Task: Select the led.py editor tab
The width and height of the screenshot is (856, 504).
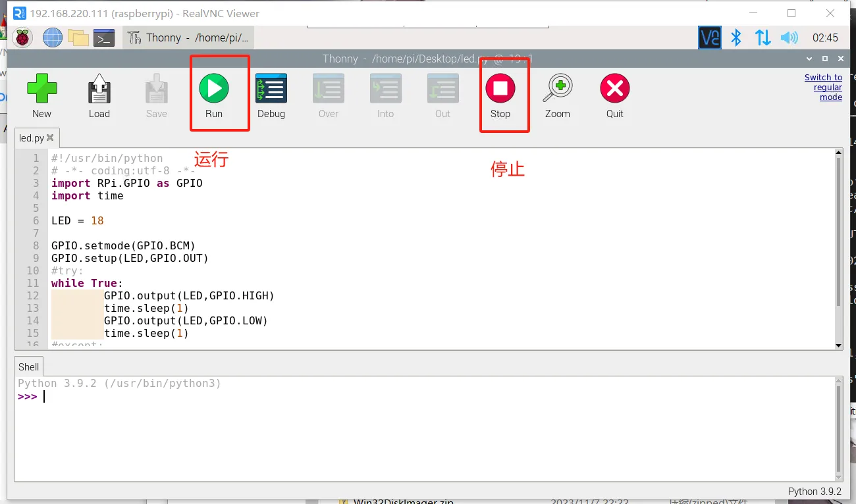Action: pyautogui.click(x=32, y=138)
